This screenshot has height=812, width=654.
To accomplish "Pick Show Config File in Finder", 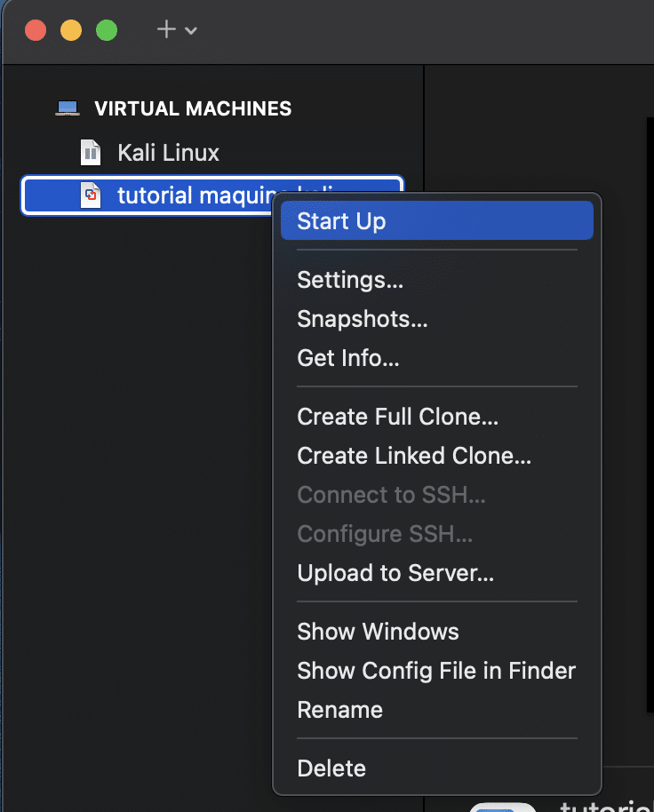I will coord(436,671).
